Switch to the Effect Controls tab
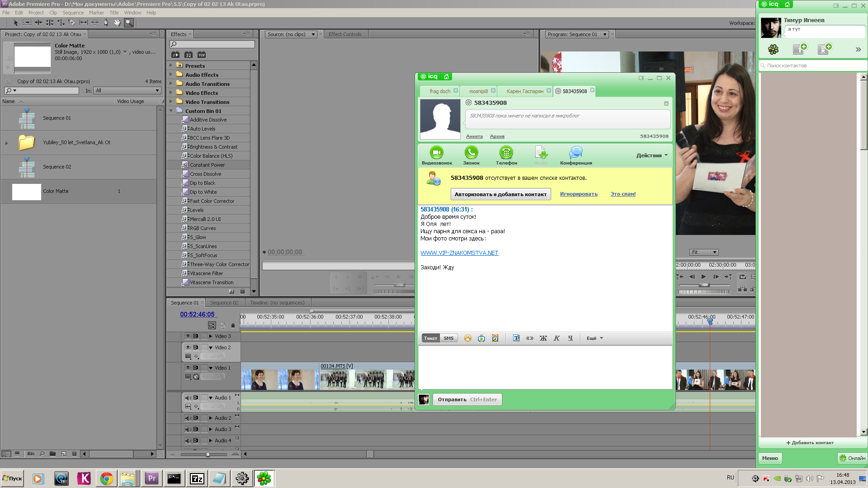 [345, 34]
